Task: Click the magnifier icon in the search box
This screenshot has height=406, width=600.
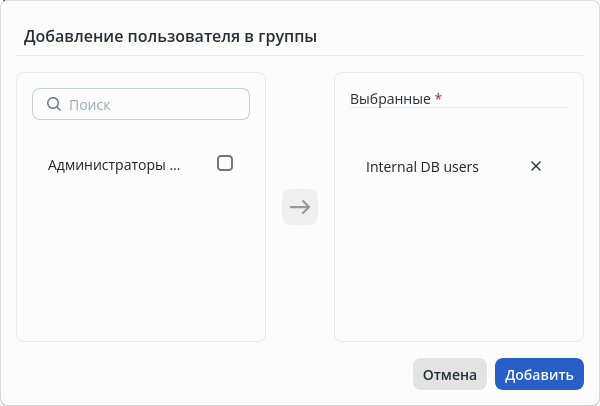Action: (54, 104)
